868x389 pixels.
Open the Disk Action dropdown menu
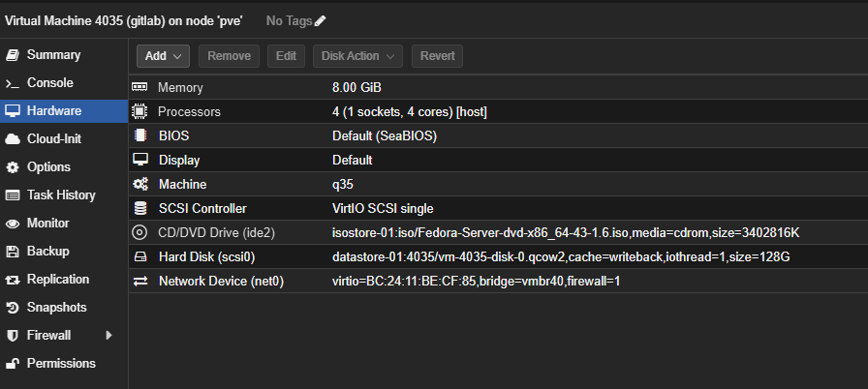click(357, 56)
